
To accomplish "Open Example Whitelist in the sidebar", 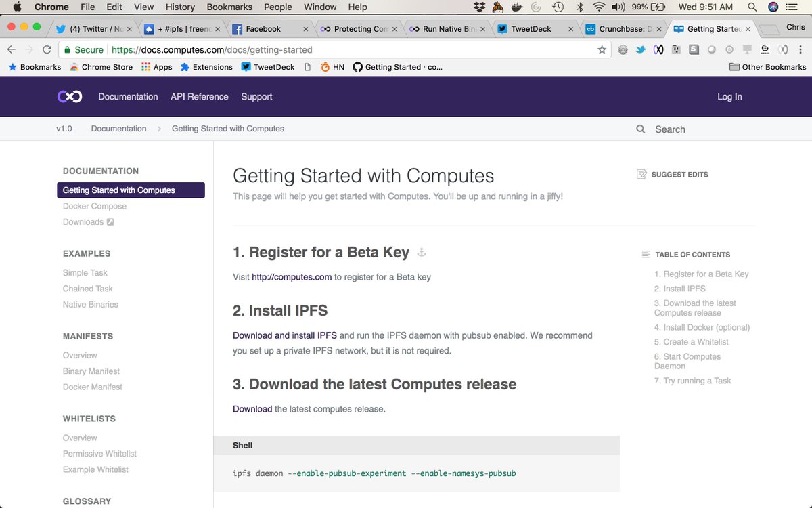I will (95, 469).
